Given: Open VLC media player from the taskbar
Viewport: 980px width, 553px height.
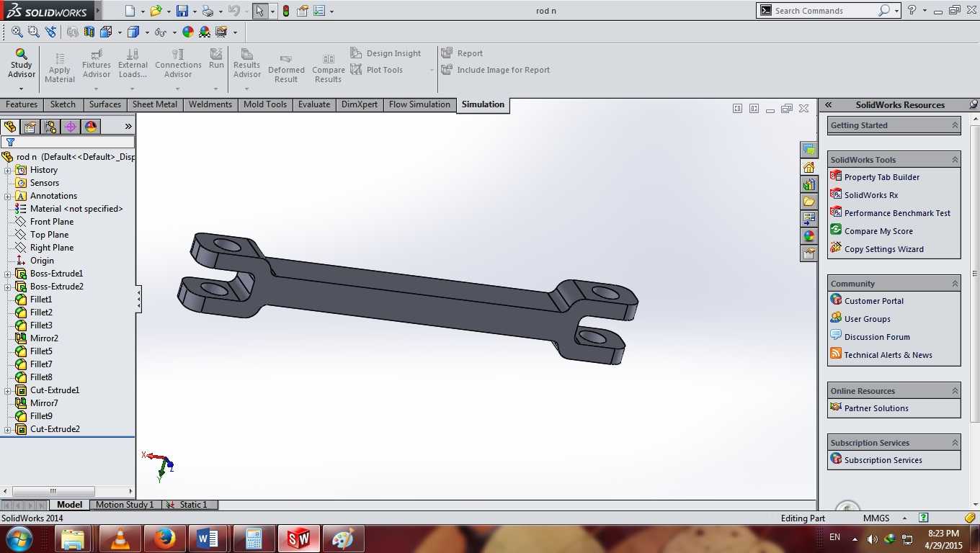Looking at the screenshot, I should click(x=119, y=539).
